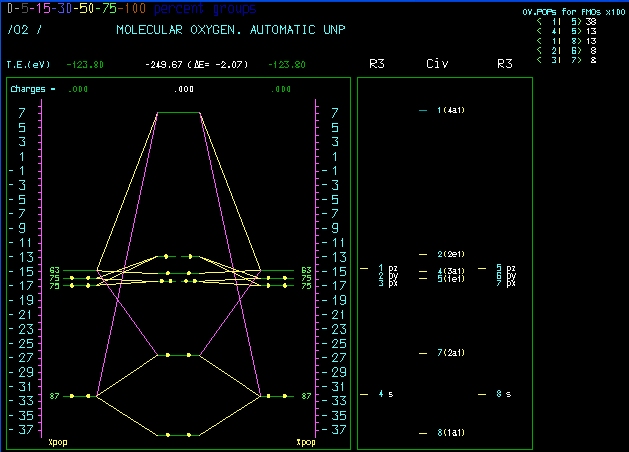
Task: Click the 'percent groups' legend caption
Action: click(x=205, y=9)
